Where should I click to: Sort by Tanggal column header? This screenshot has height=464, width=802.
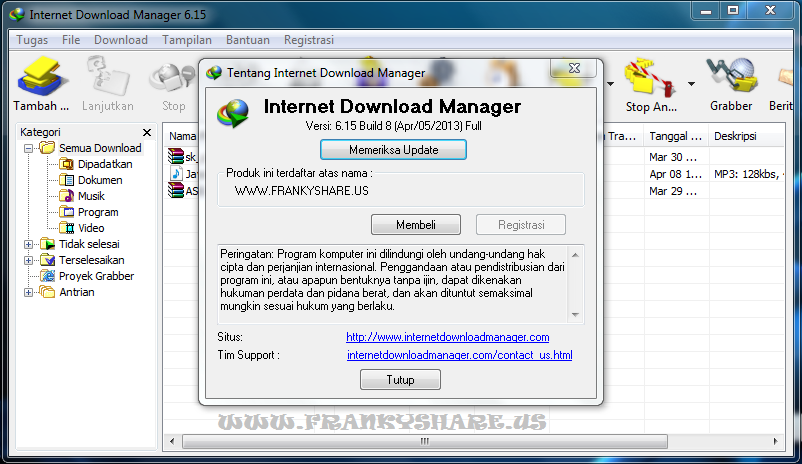675,136
